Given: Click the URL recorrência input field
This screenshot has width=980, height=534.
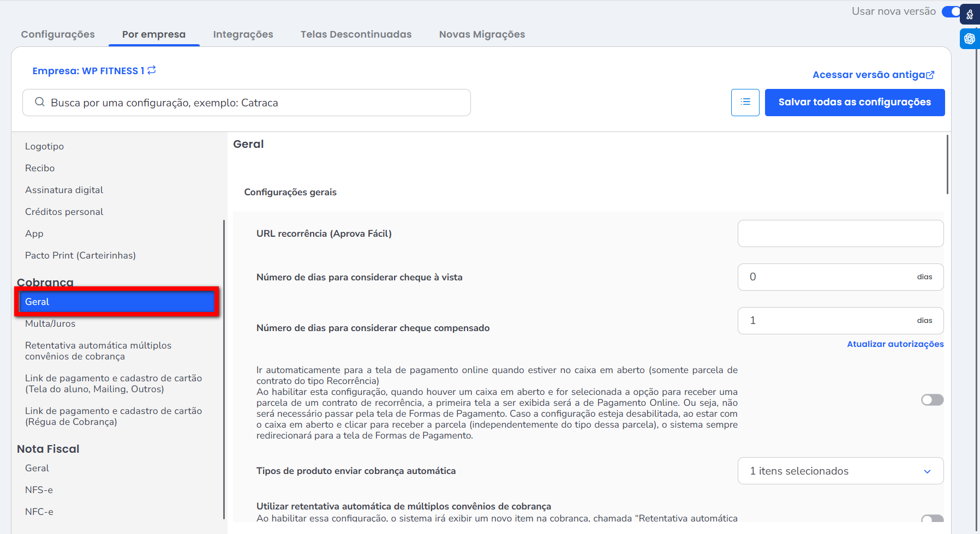Looking at the screenshot, I should [x=840, y=233].
